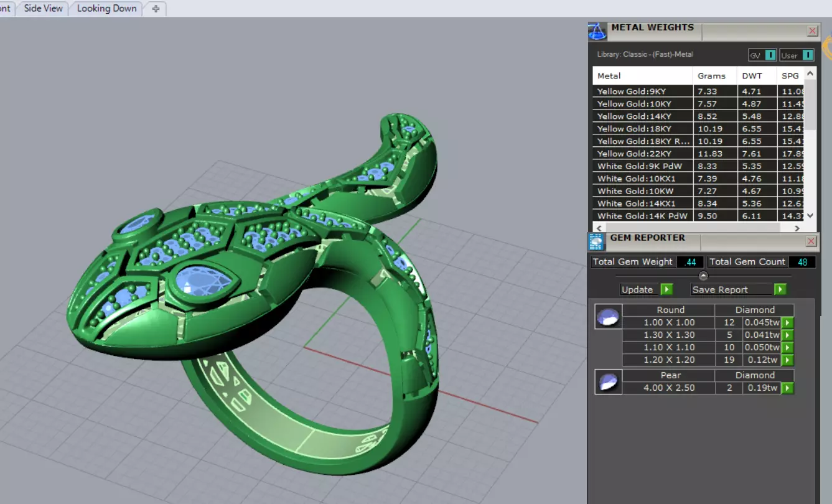Click the green arrow next to Save Report
The height and width of the screenshot is (504, 832).
(780, 289)
